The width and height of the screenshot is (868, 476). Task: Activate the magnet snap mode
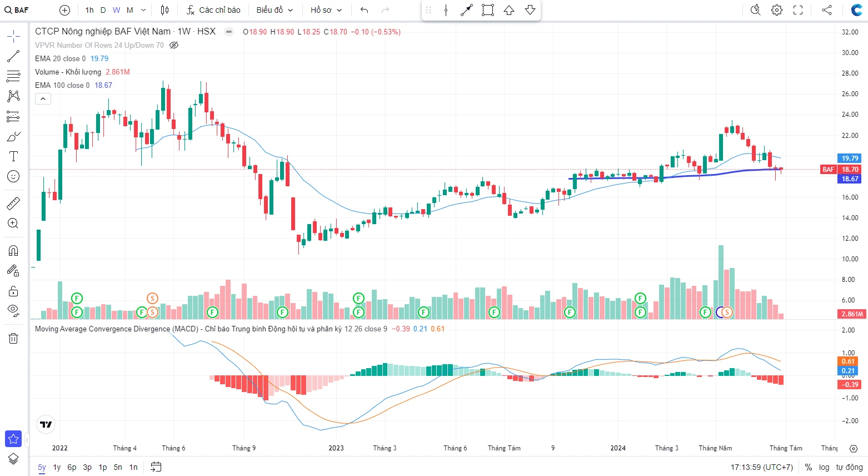13,251
